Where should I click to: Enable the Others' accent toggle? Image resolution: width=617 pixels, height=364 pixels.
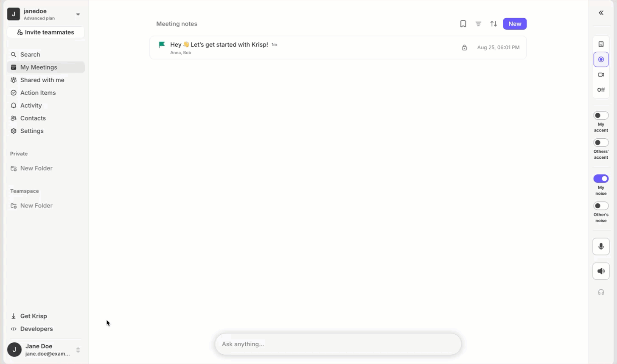coord(601,143)
